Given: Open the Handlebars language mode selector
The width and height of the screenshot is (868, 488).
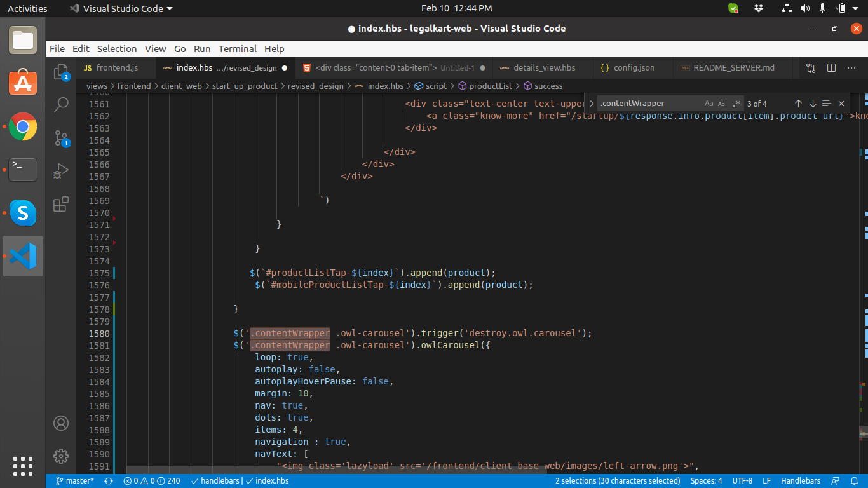Looking at the screenshot, I should [800, 481].
